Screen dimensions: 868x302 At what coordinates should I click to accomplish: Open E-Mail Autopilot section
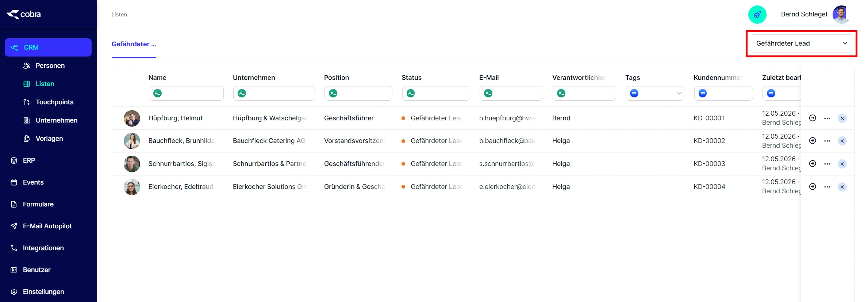coord(47,226)
